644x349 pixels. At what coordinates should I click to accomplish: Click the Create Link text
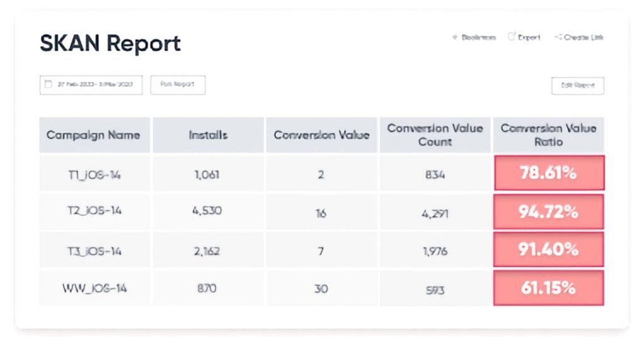[584, 37]
